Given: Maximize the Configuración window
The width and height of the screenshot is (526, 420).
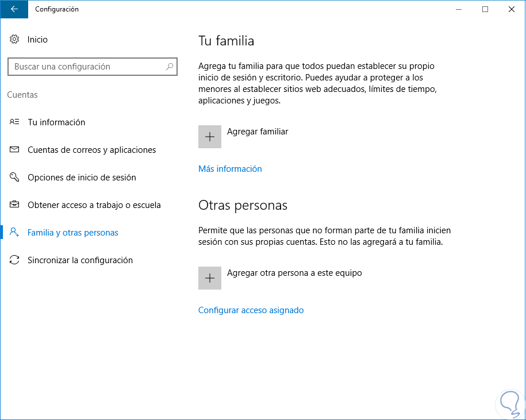Looking at the screenshot, I should (x=485, y=9).
